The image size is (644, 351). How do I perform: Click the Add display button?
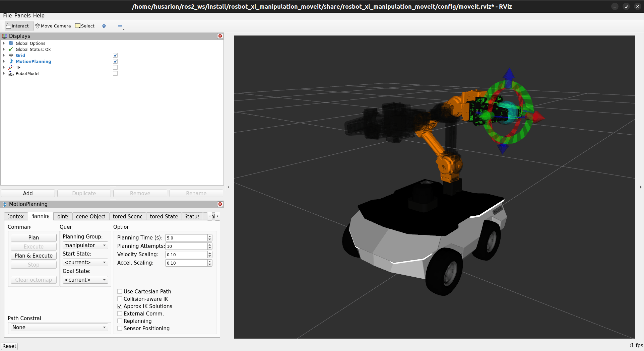(28, 193)
